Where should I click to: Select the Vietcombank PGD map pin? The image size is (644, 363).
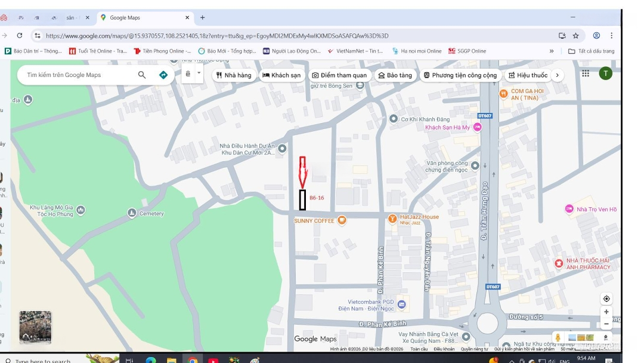tap(401, 305)
